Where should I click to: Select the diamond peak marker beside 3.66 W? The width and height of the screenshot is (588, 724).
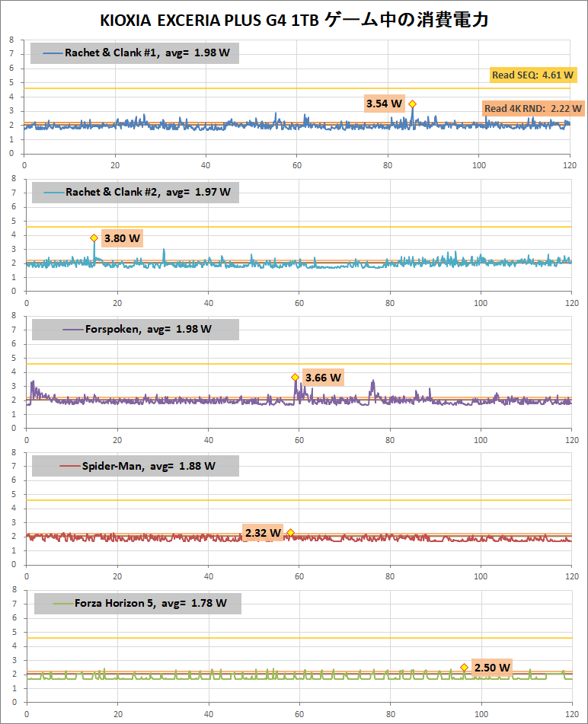pyautogui.click(x=296, y=378)
